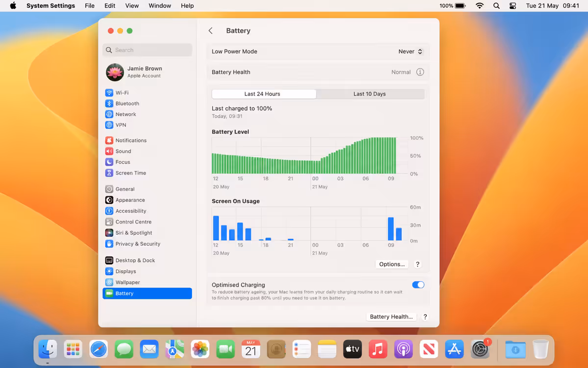The height and width of the screenshot is (368, 588).
Task: Open the Apple menu
Action: tap(13, 6)
